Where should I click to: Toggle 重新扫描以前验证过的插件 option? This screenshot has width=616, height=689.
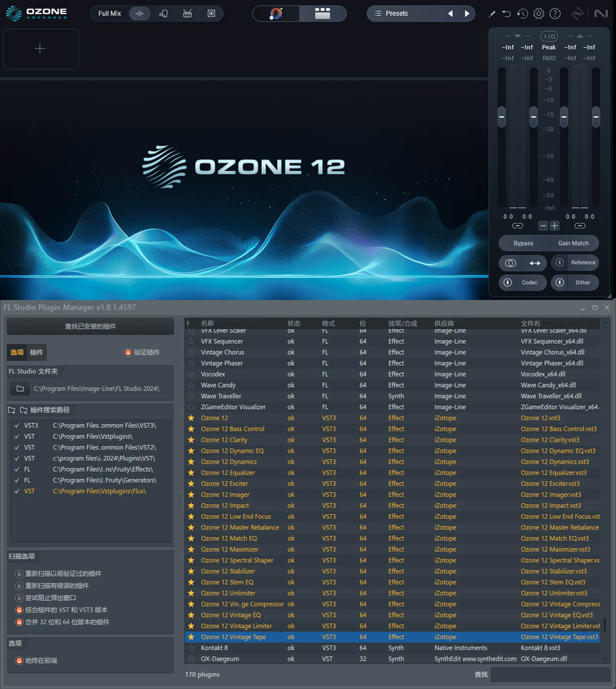pyautogui.click(x=19, y=574)
